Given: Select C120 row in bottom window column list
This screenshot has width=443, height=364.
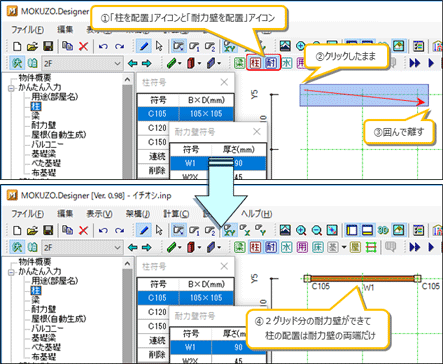Looking at the screenshot, I should (153, 312).
